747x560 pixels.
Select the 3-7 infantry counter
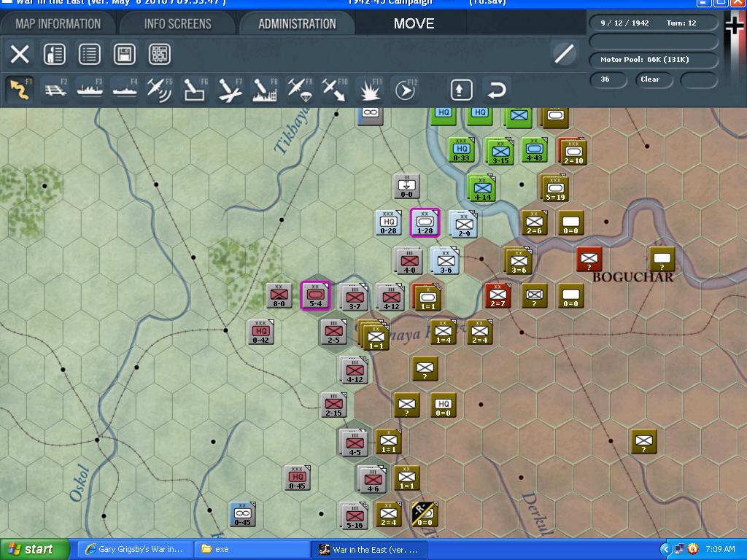(354, 297)
